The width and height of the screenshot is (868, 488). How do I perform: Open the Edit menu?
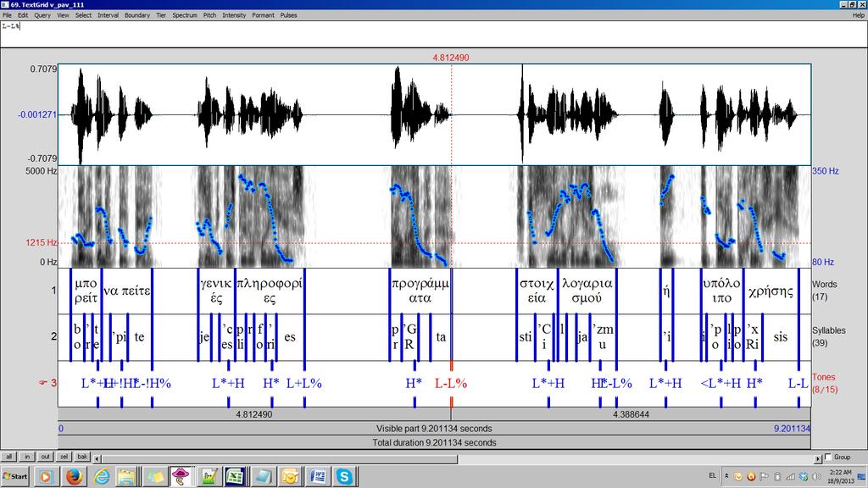(23, 15)
